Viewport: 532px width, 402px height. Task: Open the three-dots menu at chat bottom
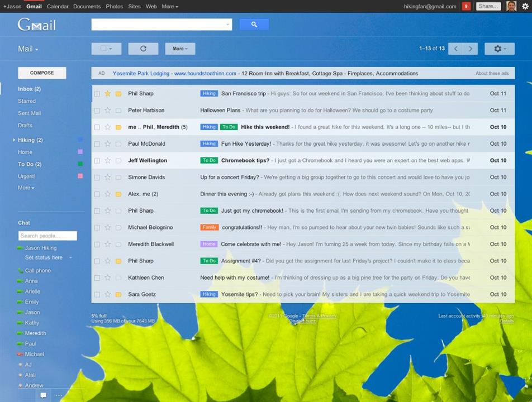tap(59, 395)
